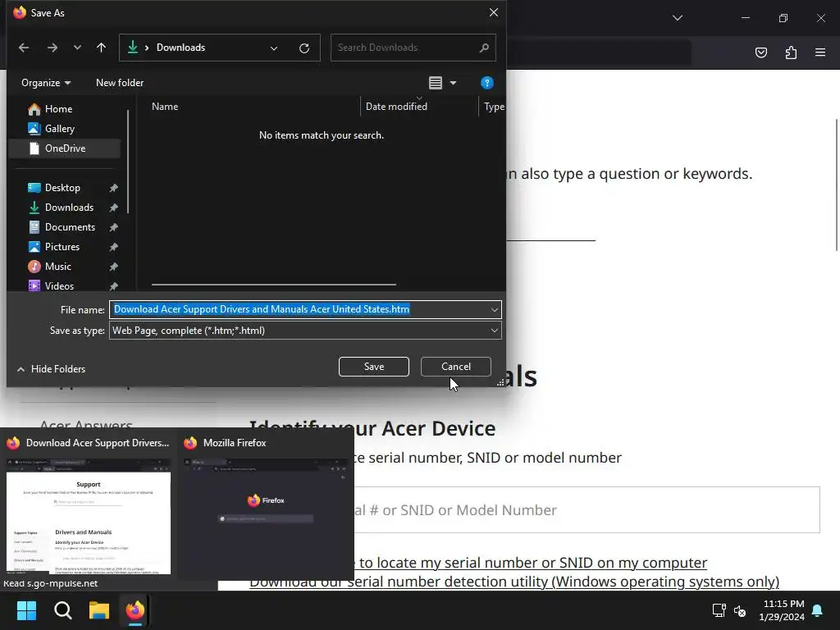This screenshot has height=630, width=840.
Task: Expand the File name dropdown arrow
Action: 494,309
